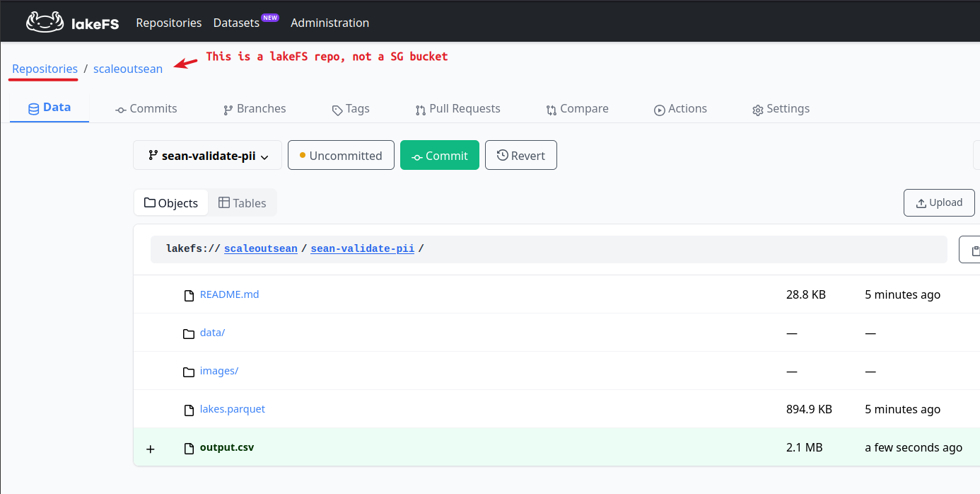
Task: Click the play icon on Actions tab
Action: (660, 110)
